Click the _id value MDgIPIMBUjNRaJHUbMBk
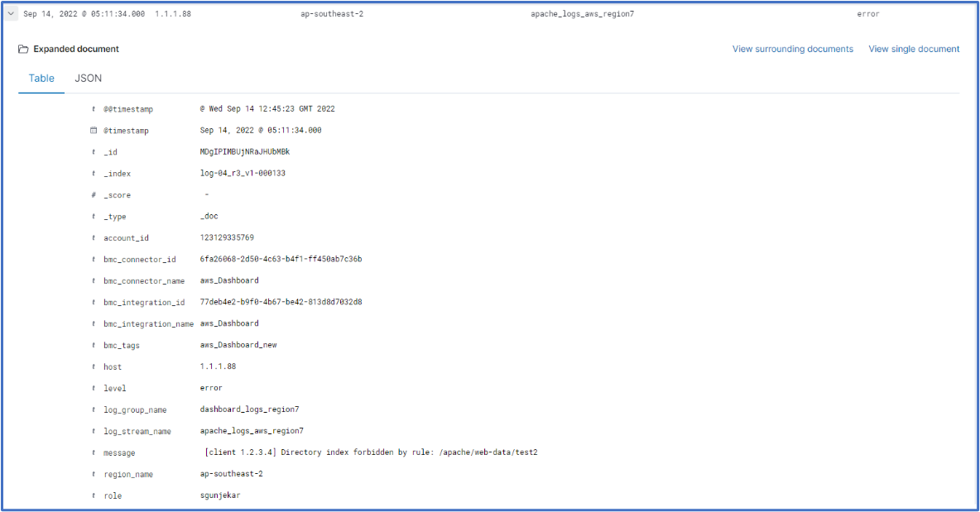Image resolution: width=980 pixels, height=512 pixels. click(x=245, y=151)
